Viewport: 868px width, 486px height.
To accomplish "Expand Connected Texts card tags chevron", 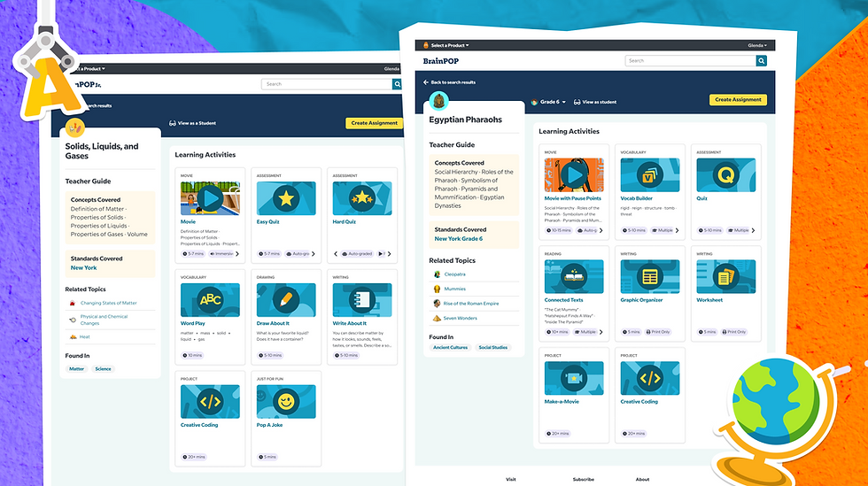I will point(601,332).
